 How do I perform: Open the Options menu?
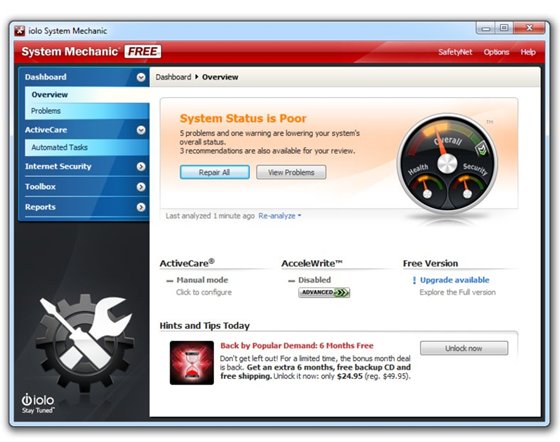coord(496,52)
